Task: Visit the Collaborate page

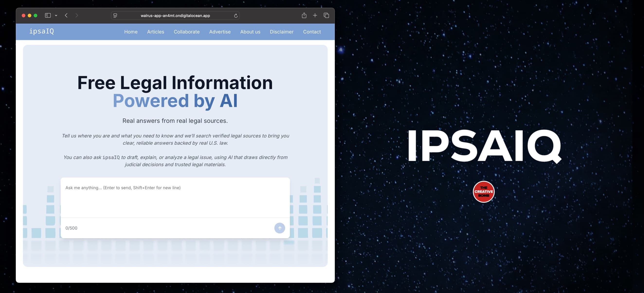Action: 187,32
